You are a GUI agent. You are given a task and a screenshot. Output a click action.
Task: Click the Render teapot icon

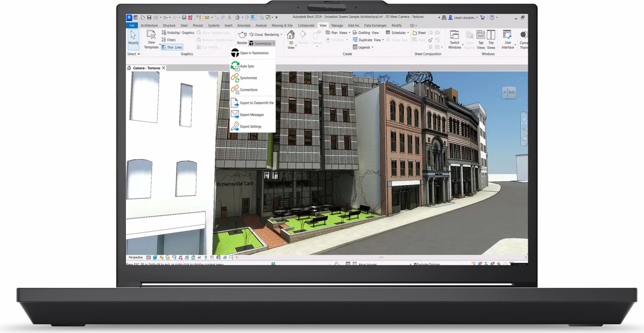242,35
